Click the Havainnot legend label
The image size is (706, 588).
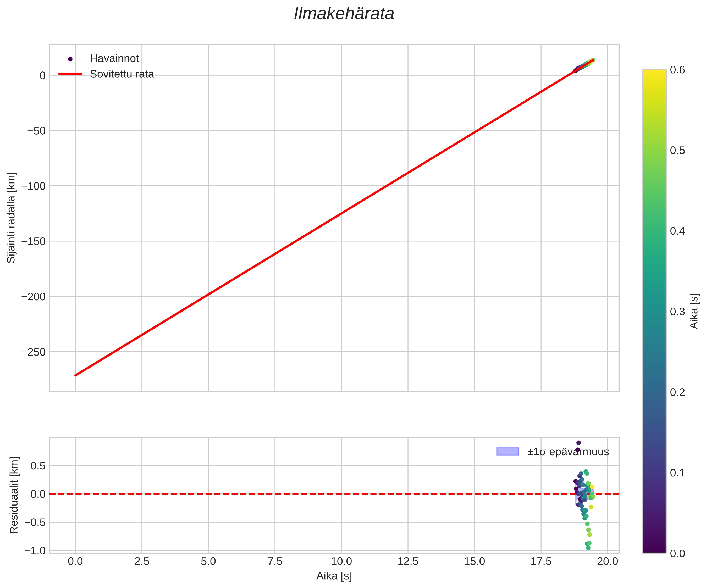pos(114,58)
